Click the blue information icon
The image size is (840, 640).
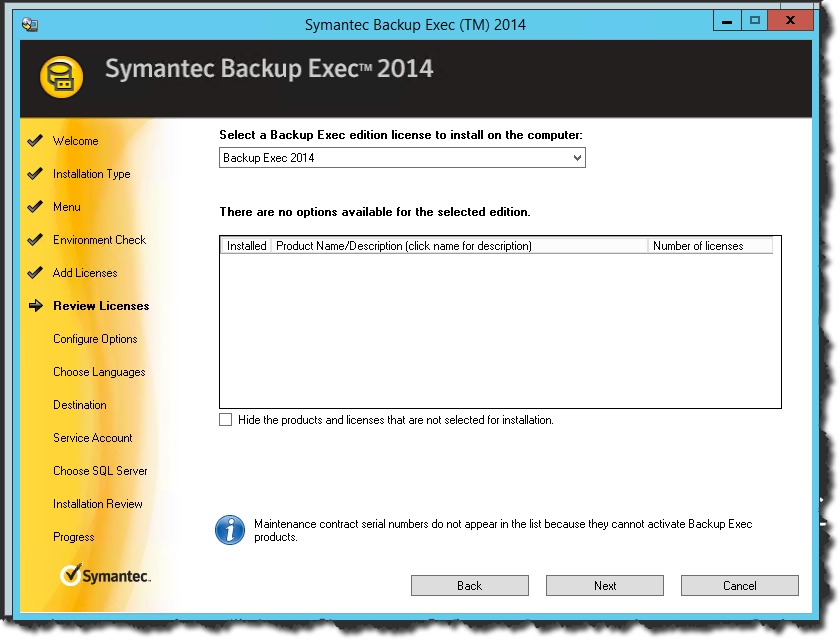pos(230,530)
